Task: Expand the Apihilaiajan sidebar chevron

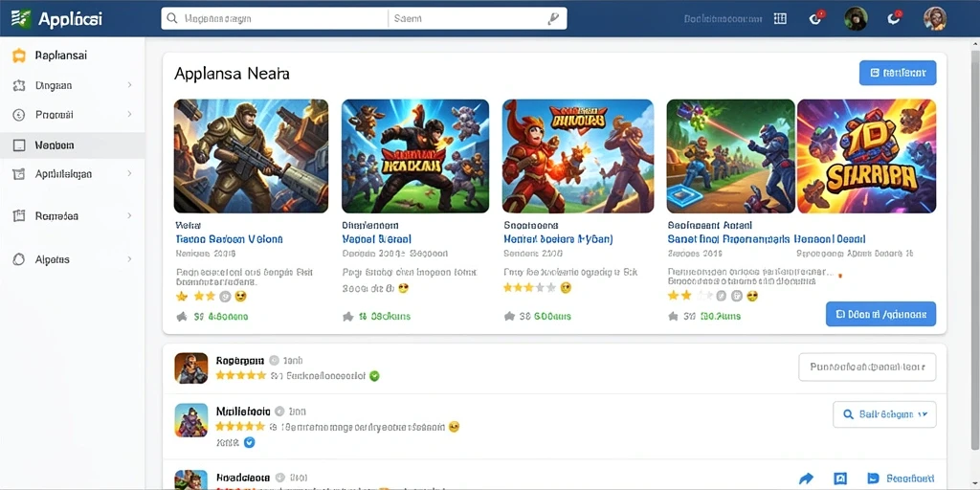Action: [x=129, y=174]
